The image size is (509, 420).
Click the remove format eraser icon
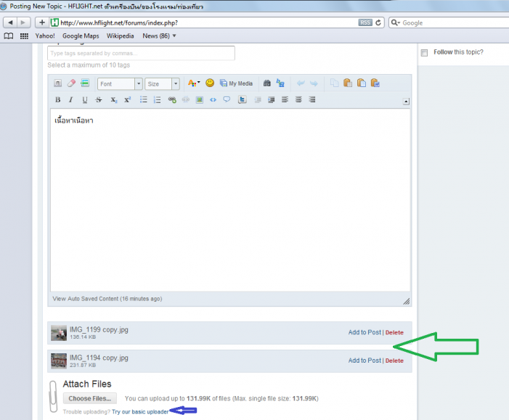[x=71, y=83]
